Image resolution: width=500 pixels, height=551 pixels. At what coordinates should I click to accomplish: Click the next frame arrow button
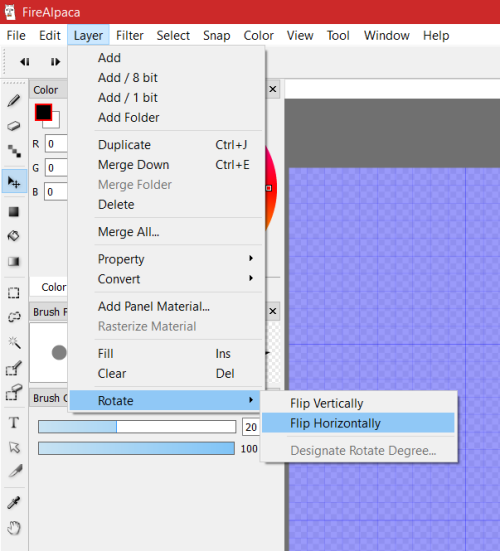tap(55, 62)
